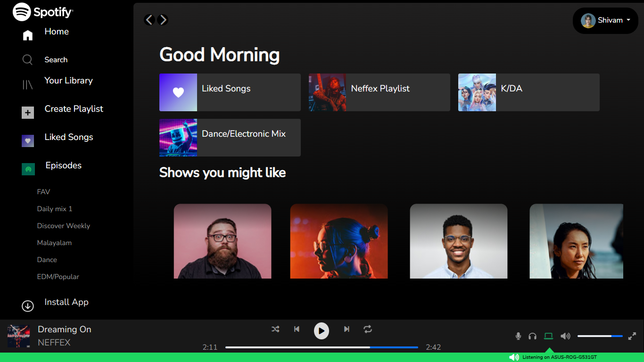Click the Home house icon
This screenshot has height=362, width=644.
click(28, 35)
